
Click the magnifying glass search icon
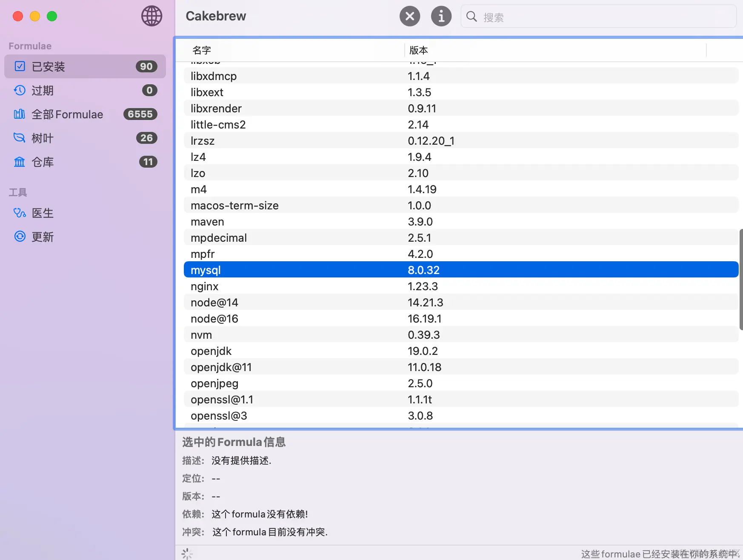472,17
